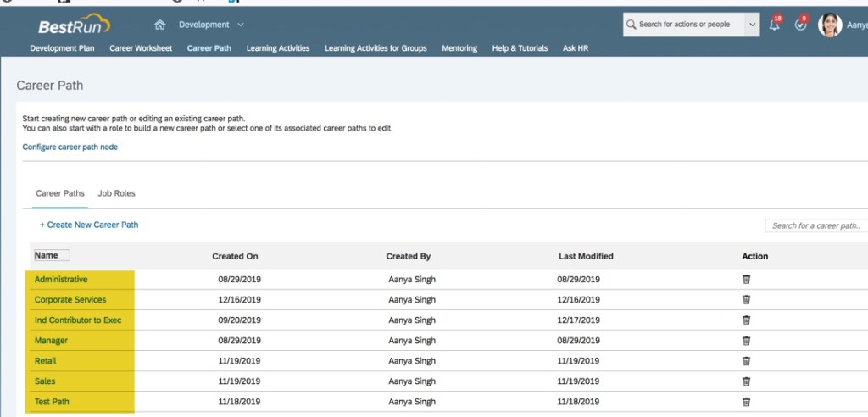Click the home icon in header
The image size is (868, 417).
[x=160, y=25]
